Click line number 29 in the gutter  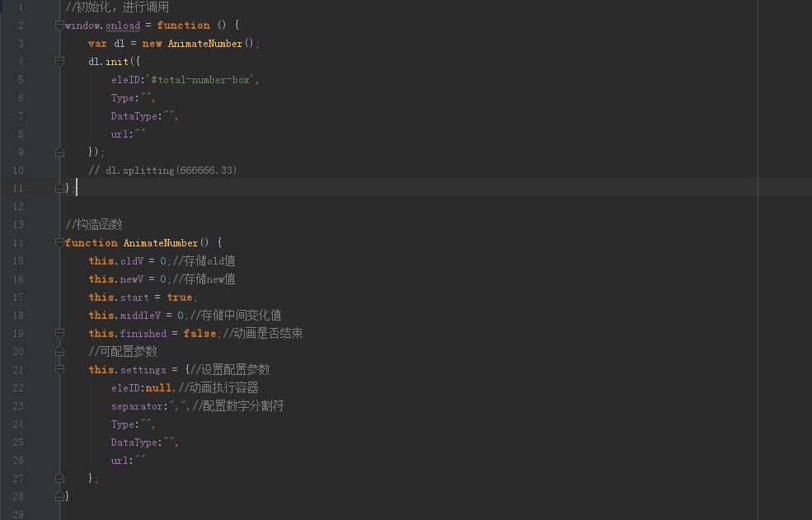[18, 514]
